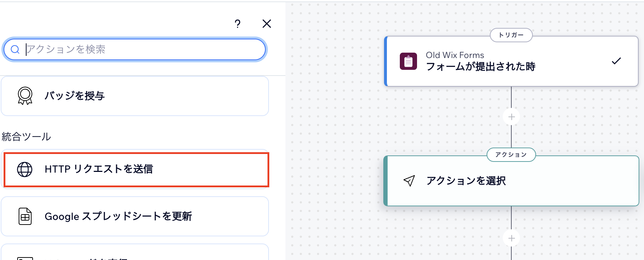Select the バッジを授与 action
Image resolution: width=644 pixels, height=260 pixels.
(x=135, y=96)
